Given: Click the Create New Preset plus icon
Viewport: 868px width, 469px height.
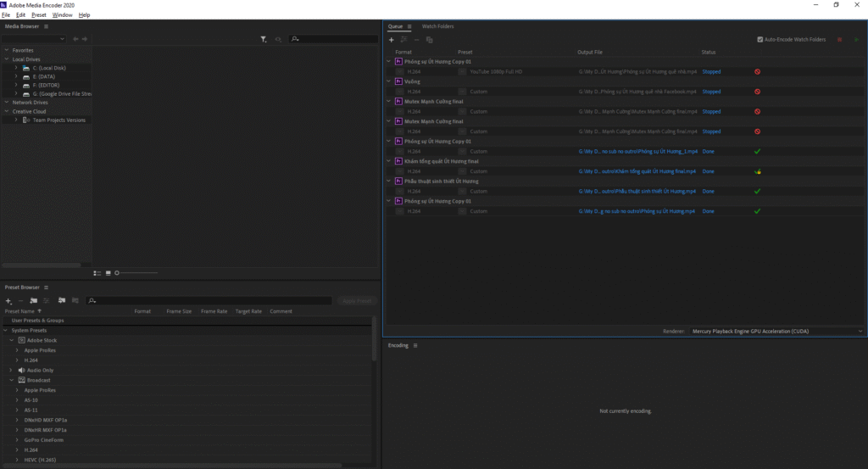Looking at the screenshot, I should click(x=8, y=301).
